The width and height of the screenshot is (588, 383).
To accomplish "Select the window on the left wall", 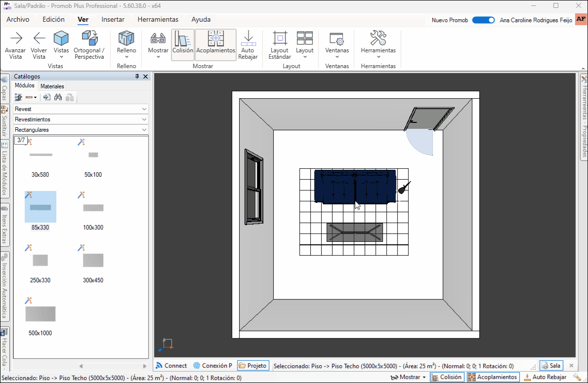I will (254, 187).
